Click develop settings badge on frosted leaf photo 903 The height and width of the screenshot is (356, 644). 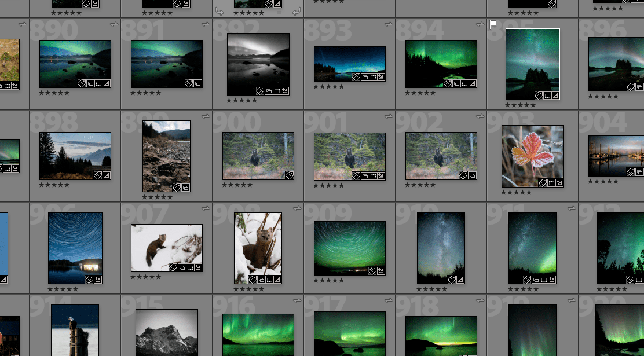[559, 182]
